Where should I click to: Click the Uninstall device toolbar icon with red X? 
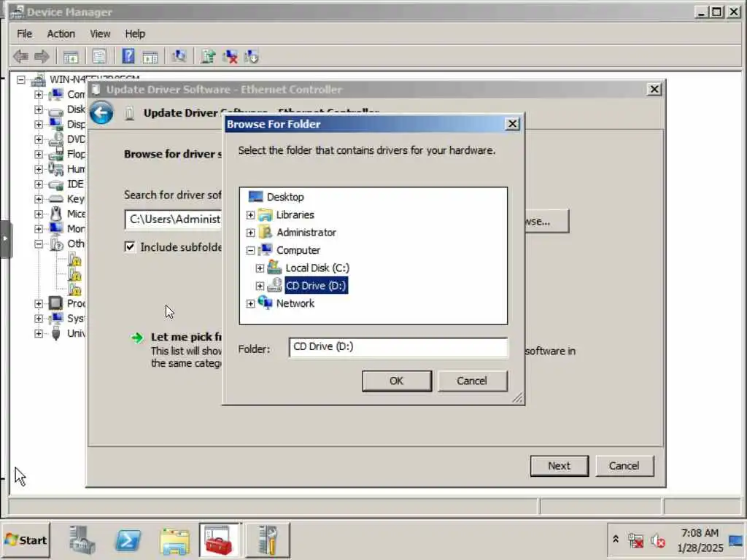(x=230, y=56)
